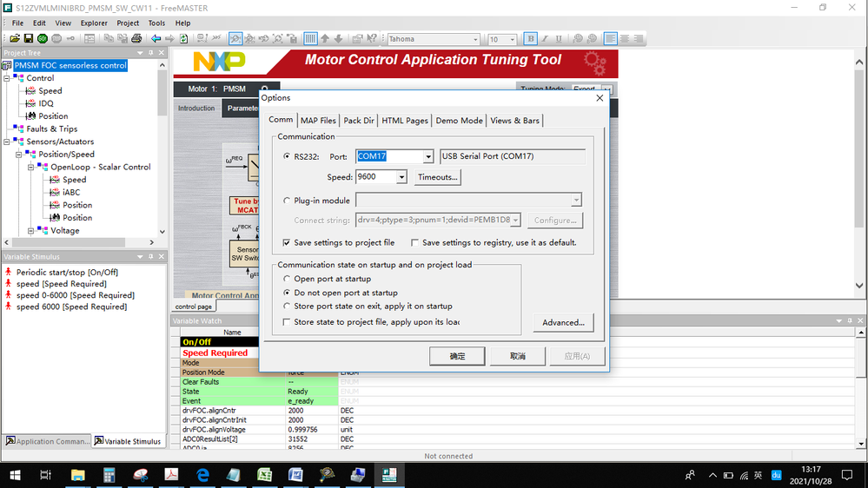Select the RS232 radio button

[286, 156]
